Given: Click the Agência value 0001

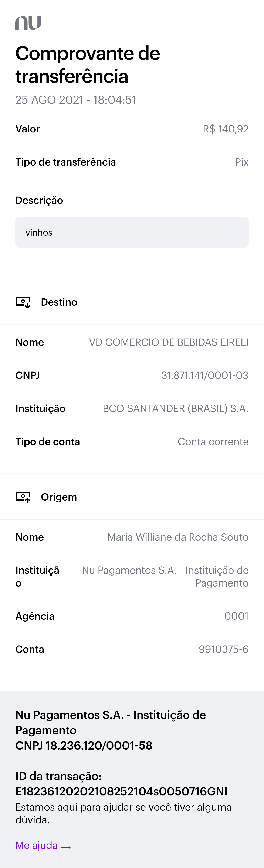Looking at the screenshot, I should coord(236,616).
